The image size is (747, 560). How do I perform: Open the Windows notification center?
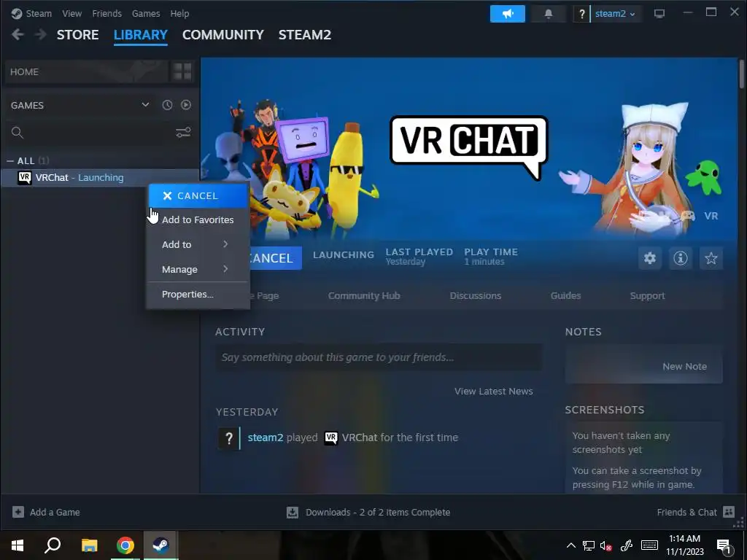(724, 546)
